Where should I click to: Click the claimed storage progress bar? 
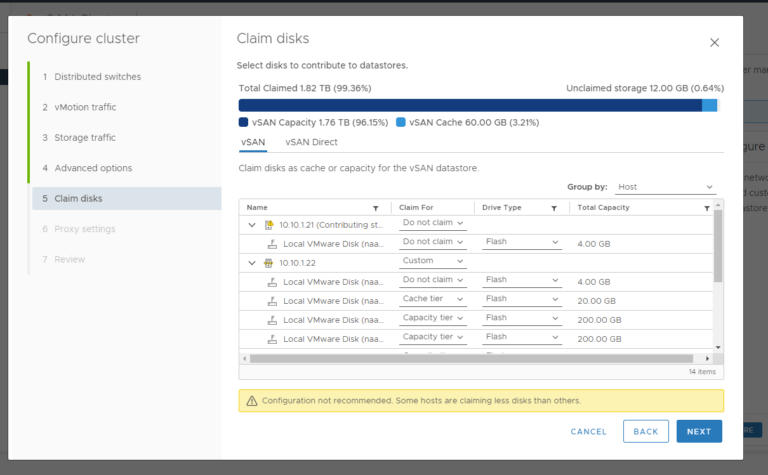click(x=478, y=105)
